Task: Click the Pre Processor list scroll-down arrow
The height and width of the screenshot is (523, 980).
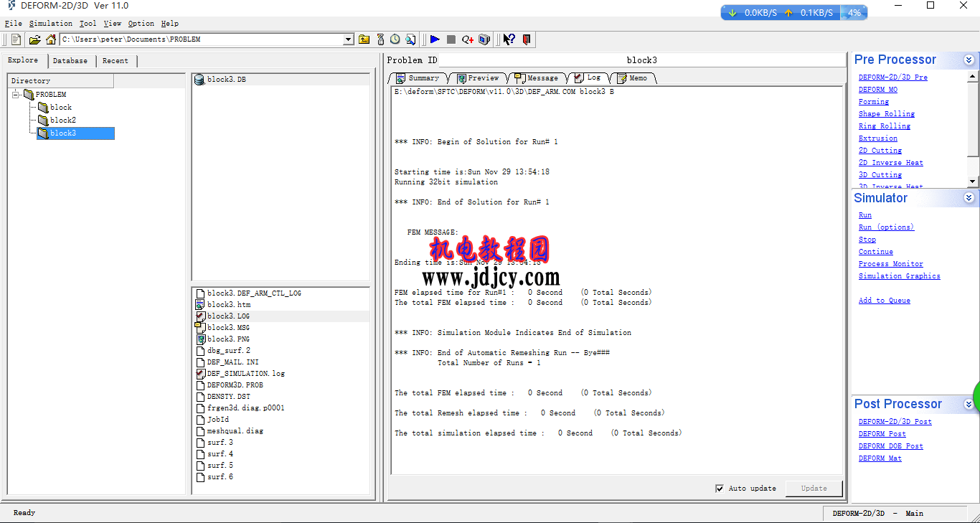Action: pyautogui.click(x=973, y=182)
